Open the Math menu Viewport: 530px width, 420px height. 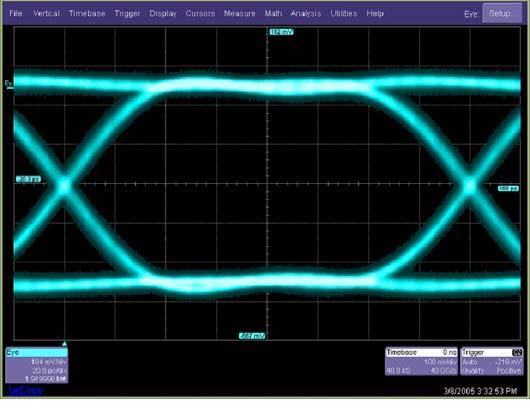pos(273,14)
